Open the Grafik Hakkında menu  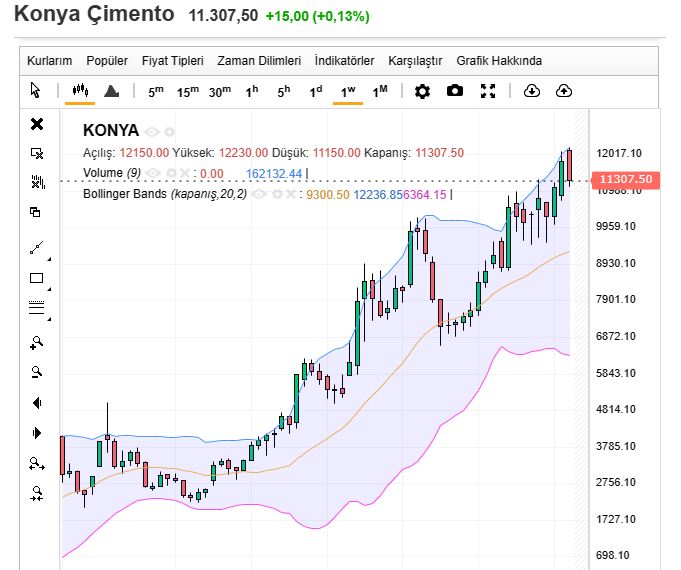click(499, 60)
